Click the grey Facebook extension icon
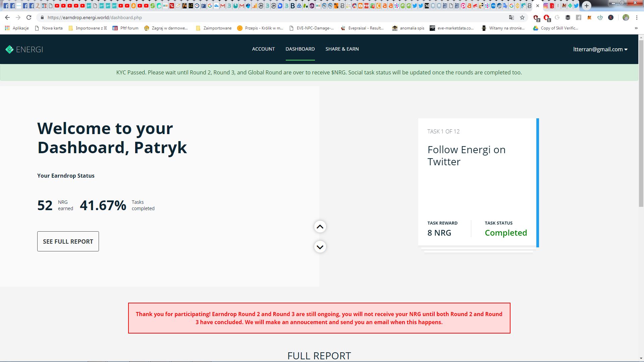Image resolution: width=644 pixels, height=362 pixels. coord(579,17)
